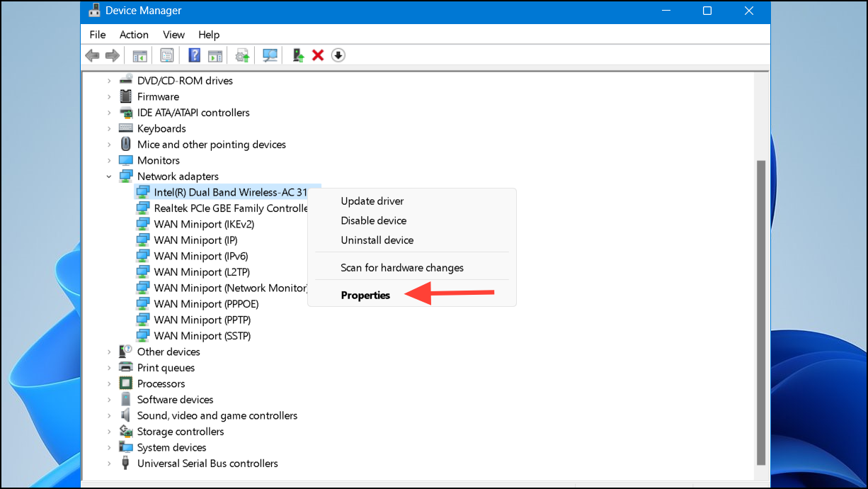Screen dimensions: 868x489
Task: Click the Forward arrow in the toolbar
Action: coord(112,55)
